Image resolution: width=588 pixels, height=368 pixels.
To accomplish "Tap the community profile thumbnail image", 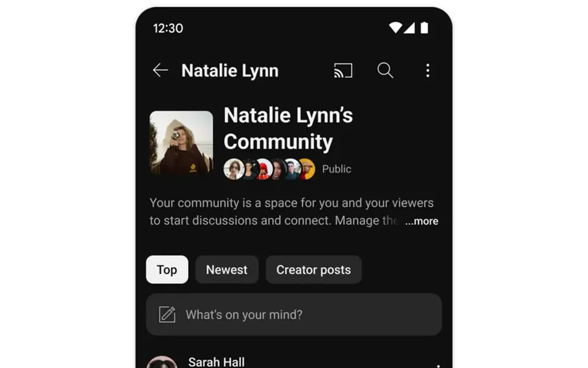I will pyautogui.click(x=182, y=142).
